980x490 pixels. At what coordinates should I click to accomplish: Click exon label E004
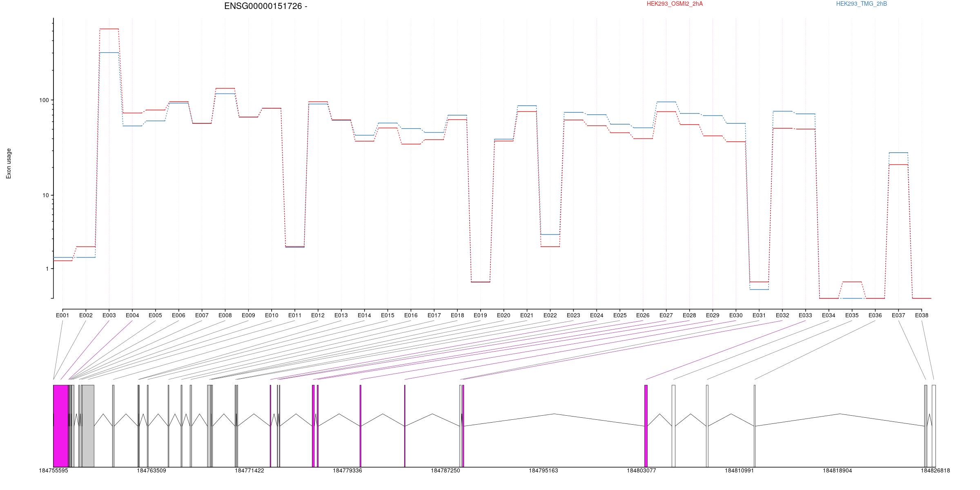pyautogui.click(x=132, y=315)
